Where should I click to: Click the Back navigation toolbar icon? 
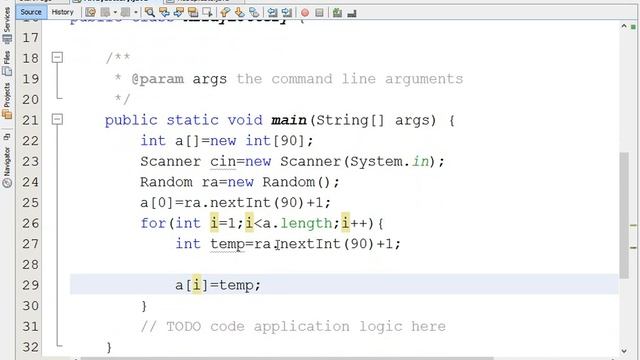pos(105,13)
